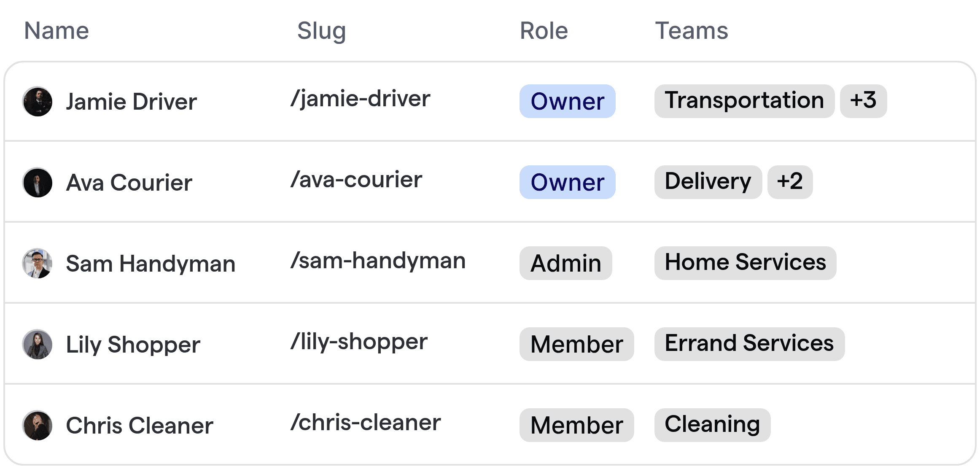Select the Owner badge for Jamie Driver
This screenshot has width=980, height=469.
[x=567, y=101]
